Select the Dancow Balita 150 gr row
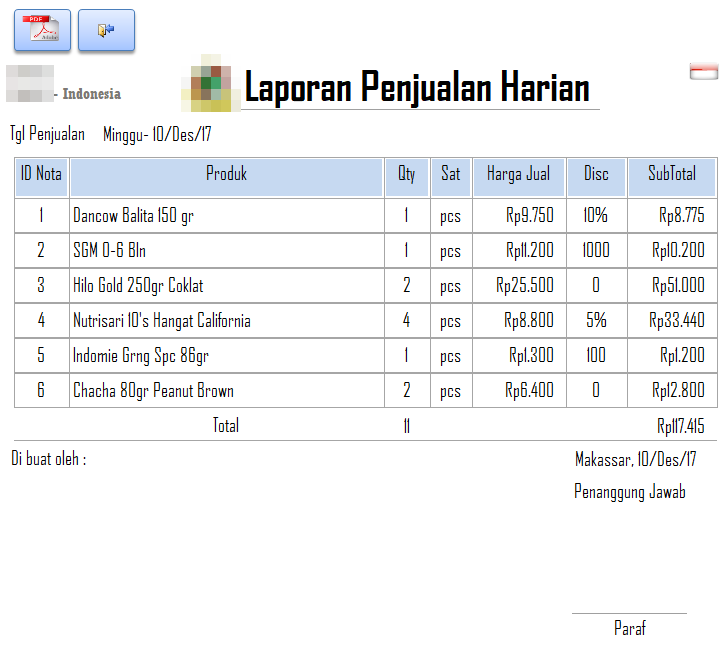 [x=133, y=215]
